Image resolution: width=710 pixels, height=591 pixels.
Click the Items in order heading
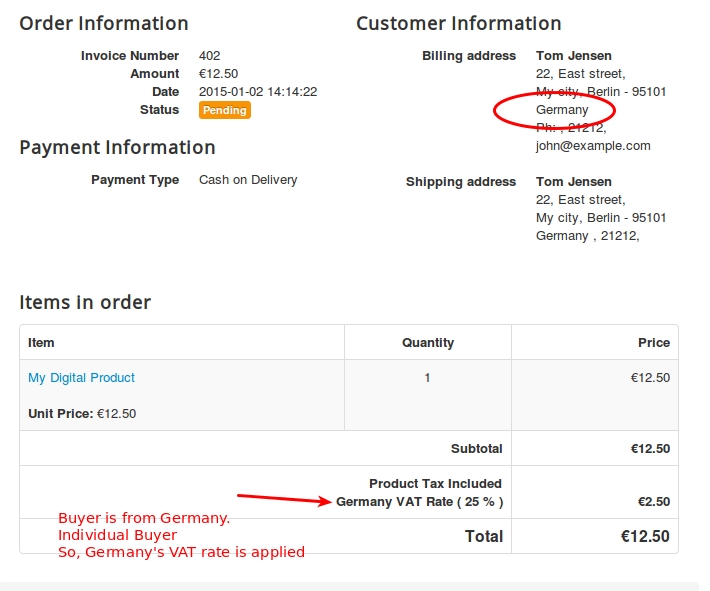(85, 302)
